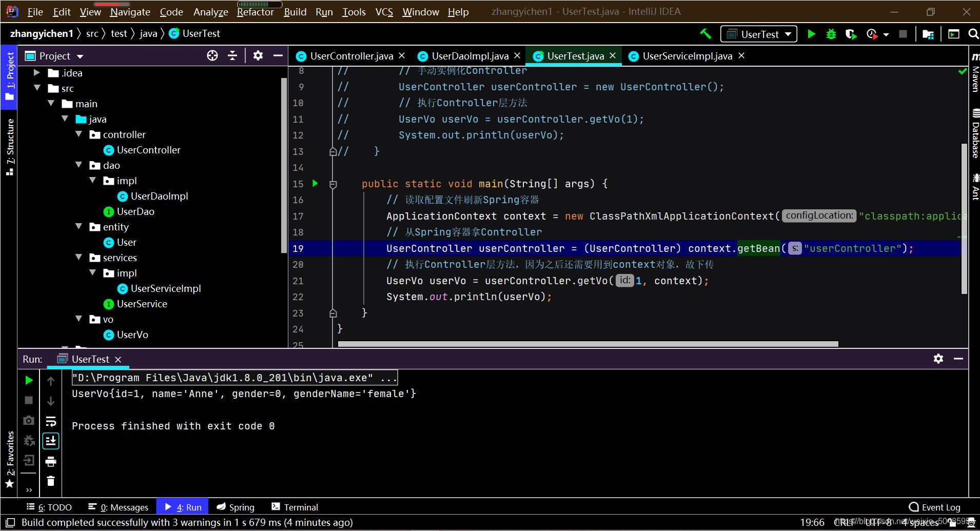Image resolution: width=980 pixels, height=531 pixels.
Task: Clear console with the trash icon
Action: [51, 481]
